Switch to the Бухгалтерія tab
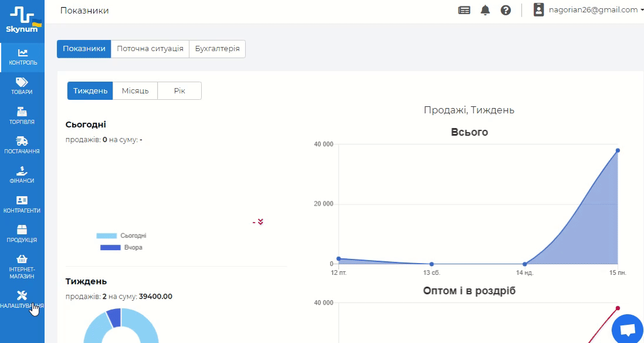The image size is (644, 343). [x=217, y=49]
